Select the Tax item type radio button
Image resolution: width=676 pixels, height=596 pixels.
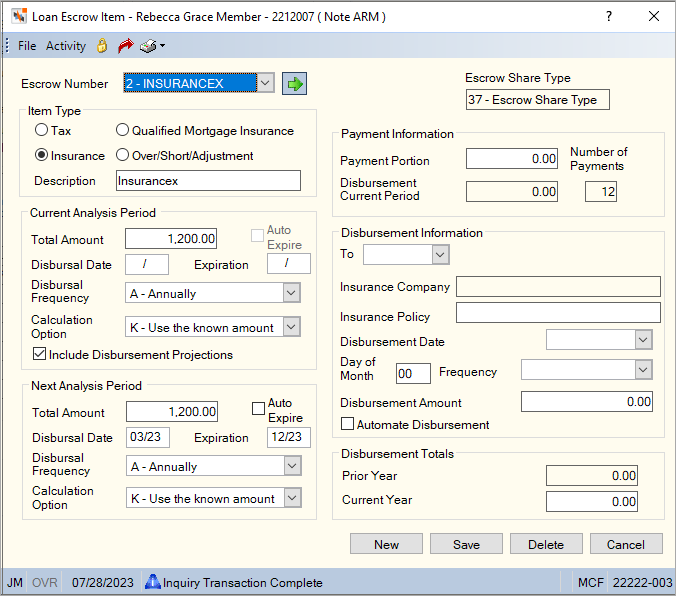(41, 130)
